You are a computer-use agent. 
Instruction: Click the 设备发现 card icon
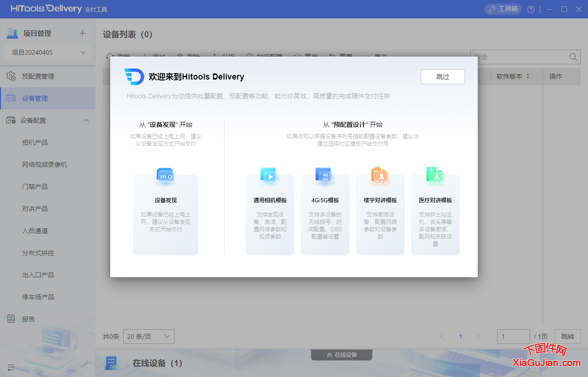click(165, 176)
